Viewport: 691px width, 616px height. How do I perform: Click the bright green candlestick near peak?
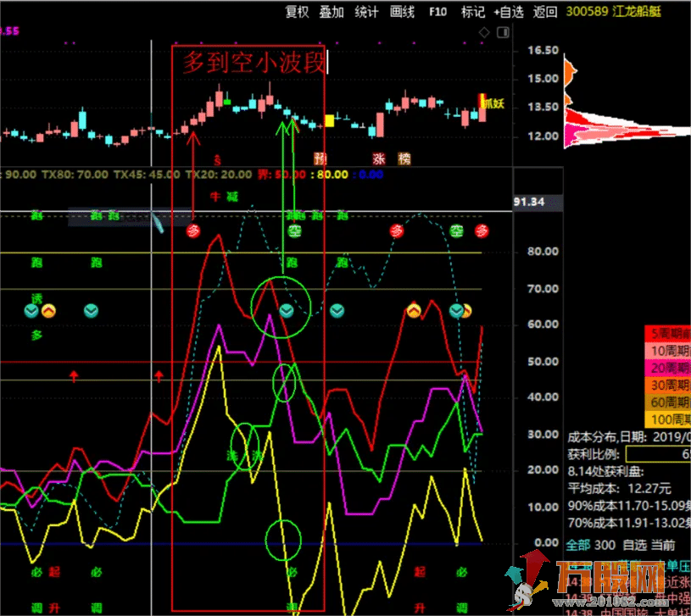click(227, 103)
